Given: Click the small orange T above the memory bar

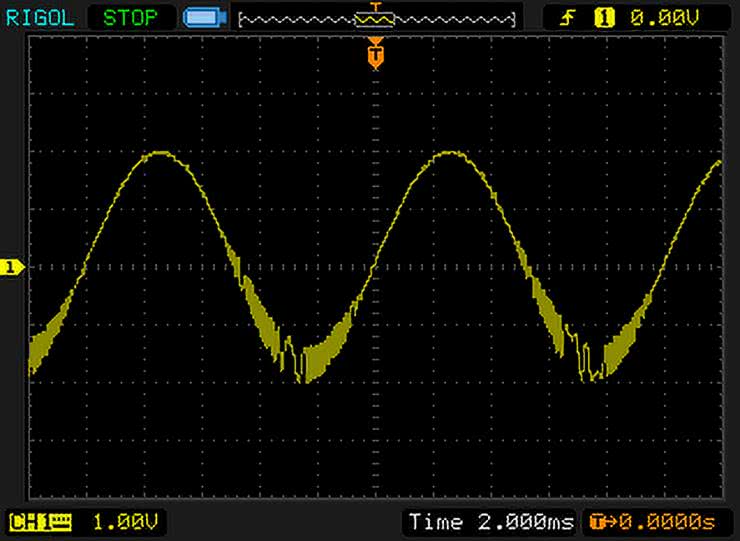Looking at the screenshot, I should pyautogui.click(x=376, y=6).
